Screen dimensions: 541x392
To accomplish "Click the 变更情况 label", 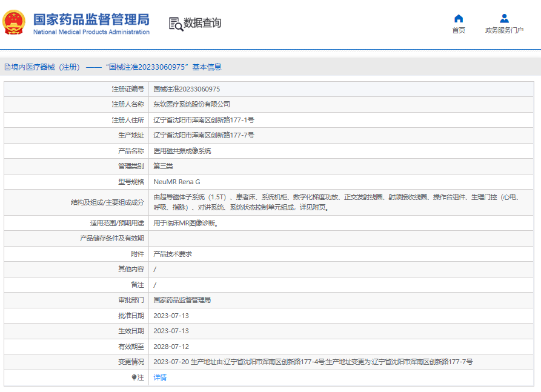I will (131, 362).
